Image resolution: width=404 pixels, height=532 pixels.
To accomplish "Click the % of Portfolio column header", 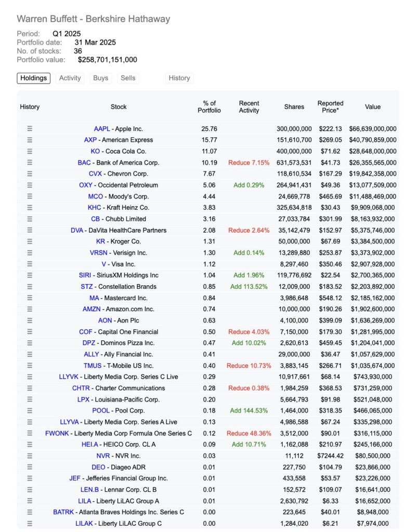I will coord(209,107).
